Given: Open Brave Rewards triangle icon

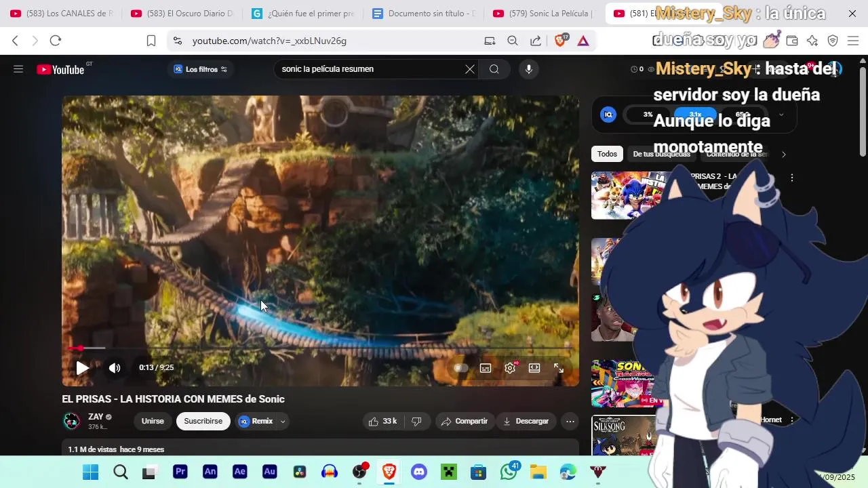Looking at the screenshot, I should pyautogui.click(x=583, y=41).
